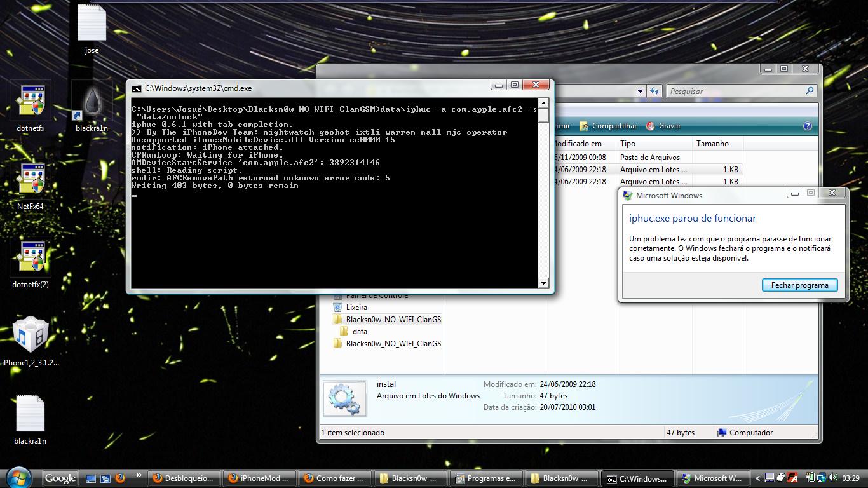Click the Gravar burn disc icon
Image resolution: width=868 pixels, height=488 pixels.
(650, 126)
